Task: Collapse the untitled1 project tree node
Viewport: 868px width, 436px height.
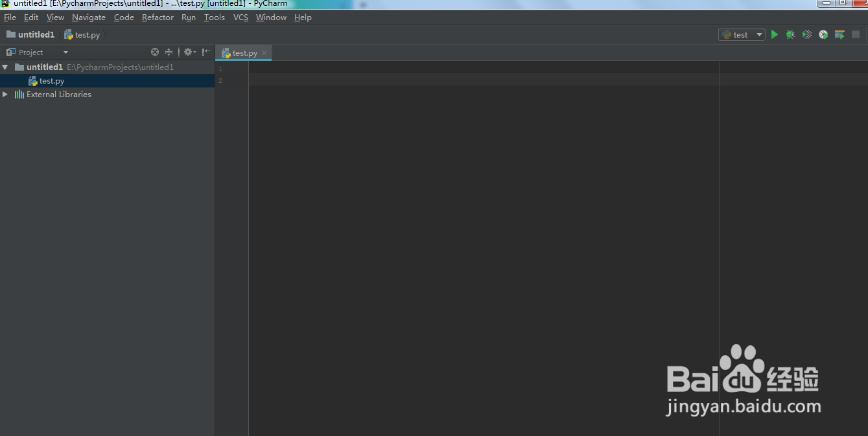Action: 5,67
